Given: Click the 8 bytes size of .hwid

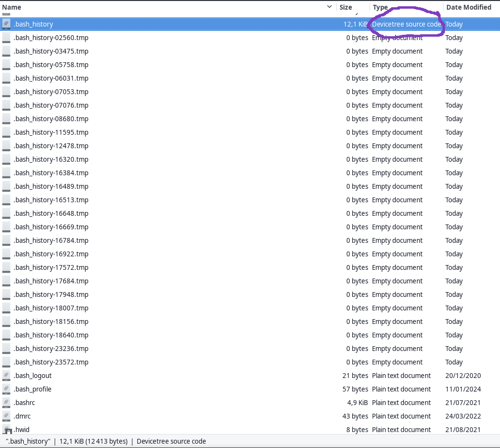Looking at the screenshot, I should [357, 430].
